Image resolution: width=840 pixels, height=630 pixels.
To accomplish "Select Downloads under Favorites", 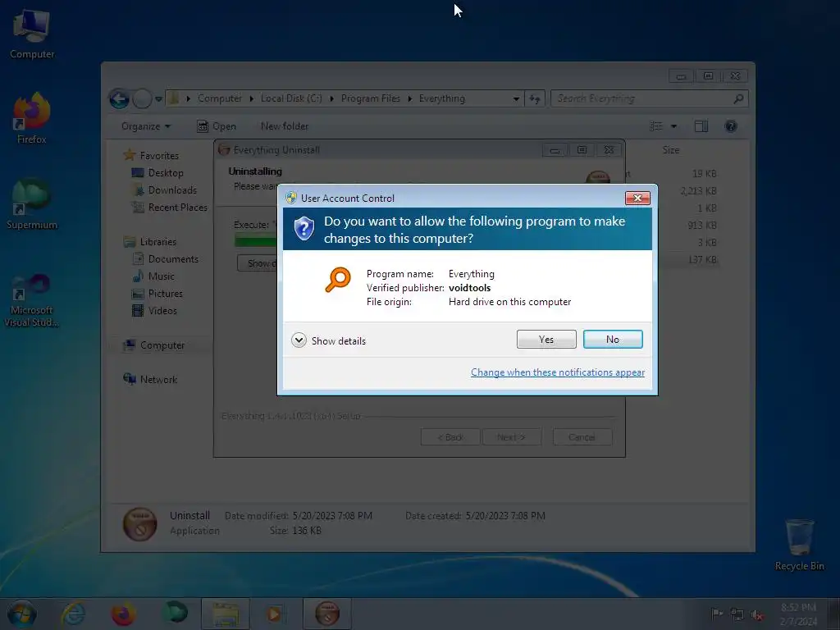I will 172,189.
